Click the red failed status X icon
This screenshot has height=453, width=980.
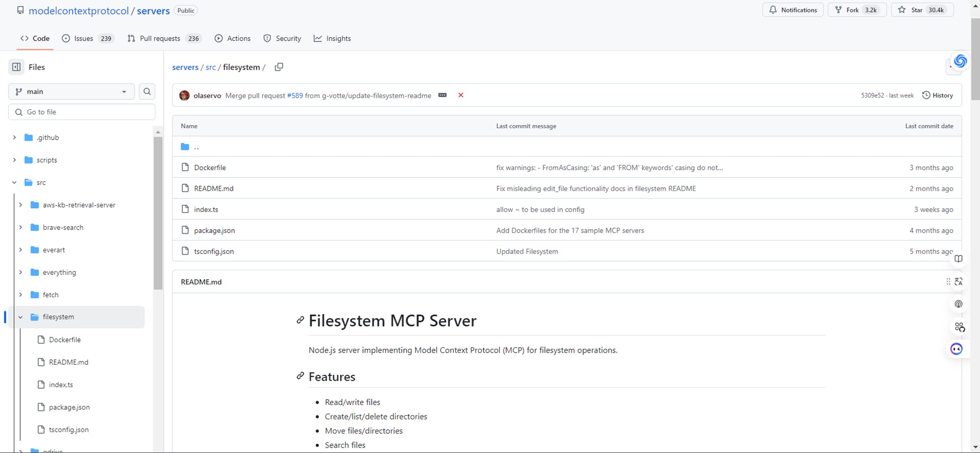click(x=461, y=95)
